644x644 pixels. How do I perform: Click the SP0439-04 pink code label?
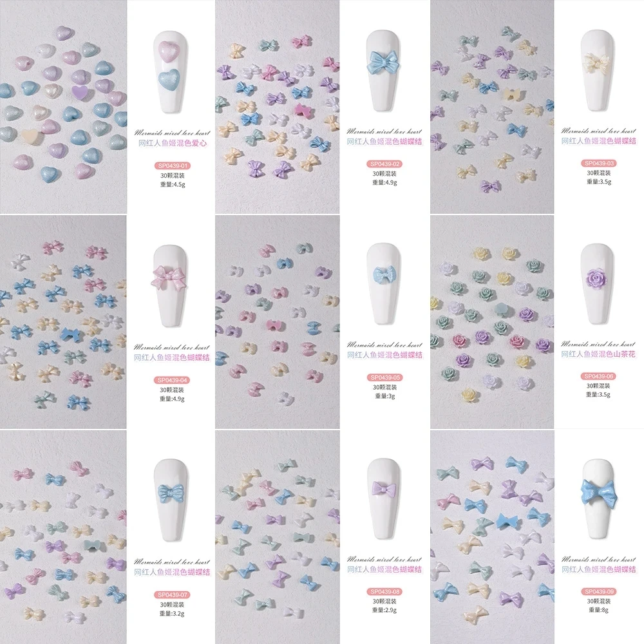coord(172,381)
